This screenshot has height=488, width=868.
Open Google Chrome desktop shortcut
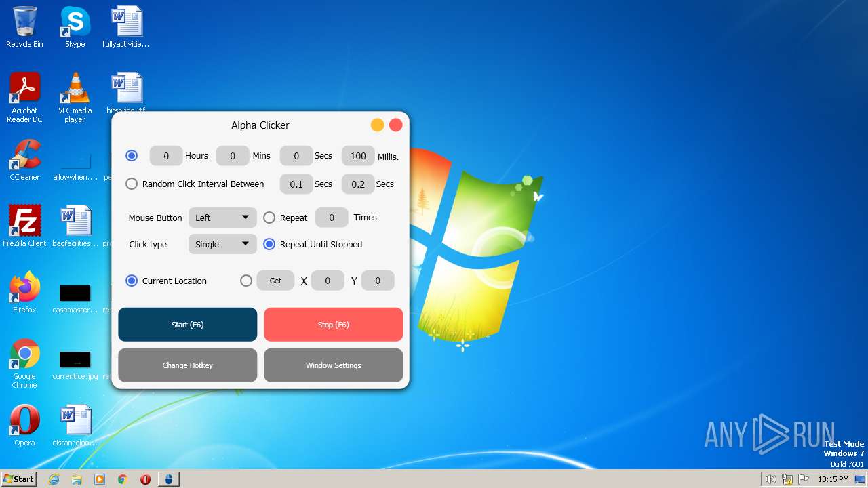click(x=24, y=363)
